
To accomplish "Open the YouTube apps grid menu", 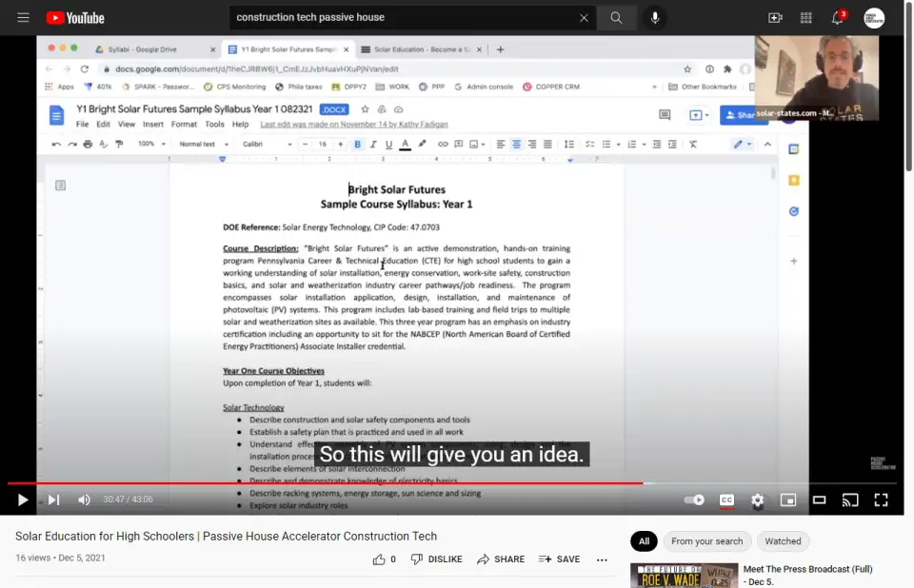I will pos(806,18).
